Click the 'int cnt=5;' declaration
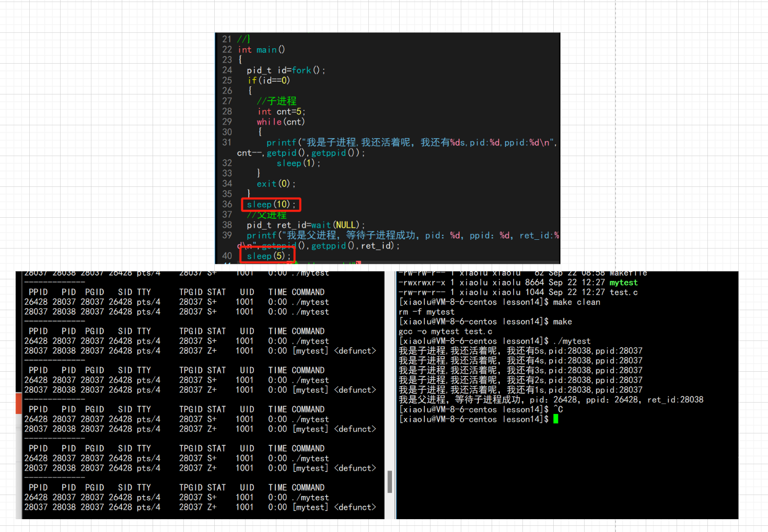Viewport: 768px width, 532px height. click(x=282, y=111)
